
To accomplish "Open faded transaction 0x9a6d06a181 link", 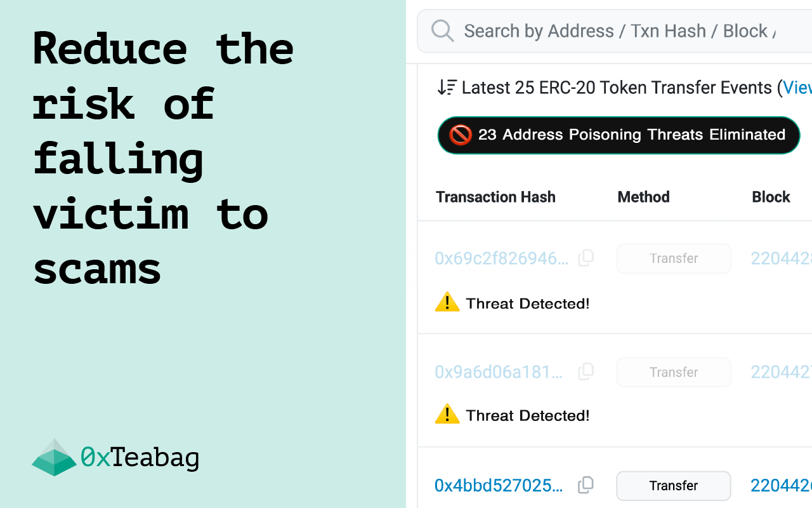I will coord(499,372).
